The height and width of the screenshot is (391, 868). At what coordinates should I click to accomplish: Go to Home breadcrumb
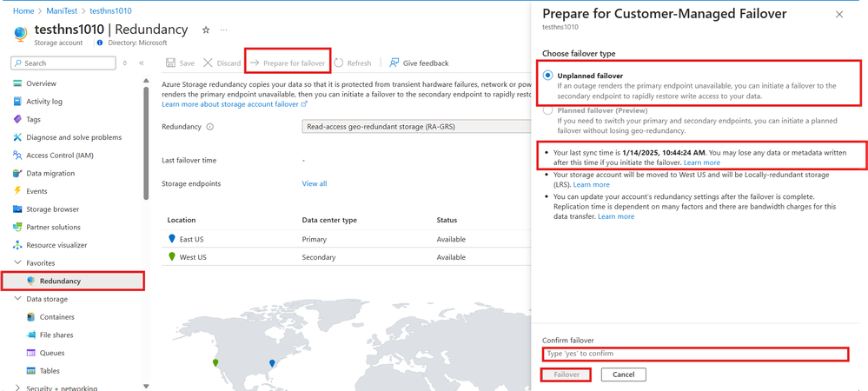click(x=22, y=10)
